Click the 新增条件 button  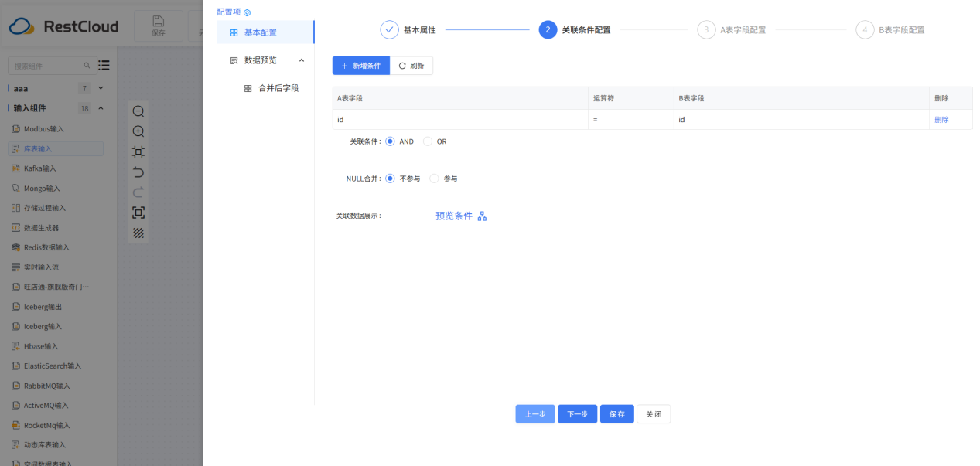360,66
